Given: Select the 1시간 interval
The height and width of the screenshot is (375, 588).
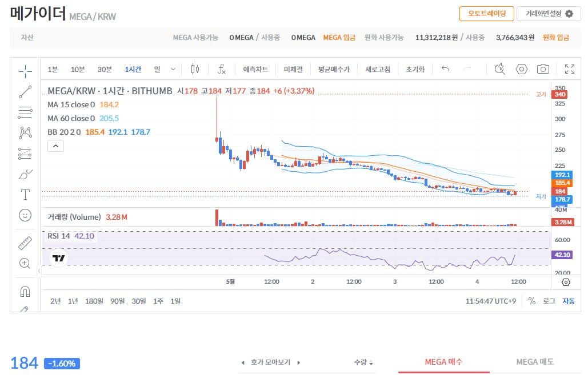Looking at the screenshot, I should point(133,69).
